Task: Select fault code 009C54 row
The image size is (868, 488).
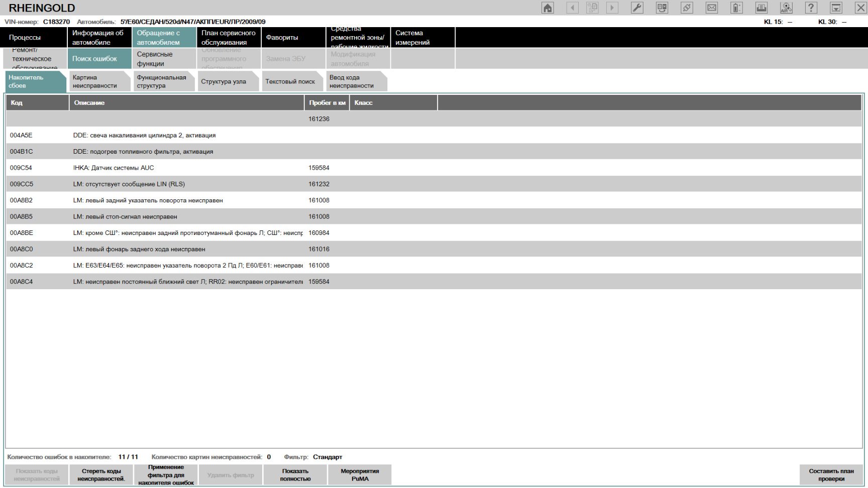Action: pyautogui.click(x=434, y=168)
